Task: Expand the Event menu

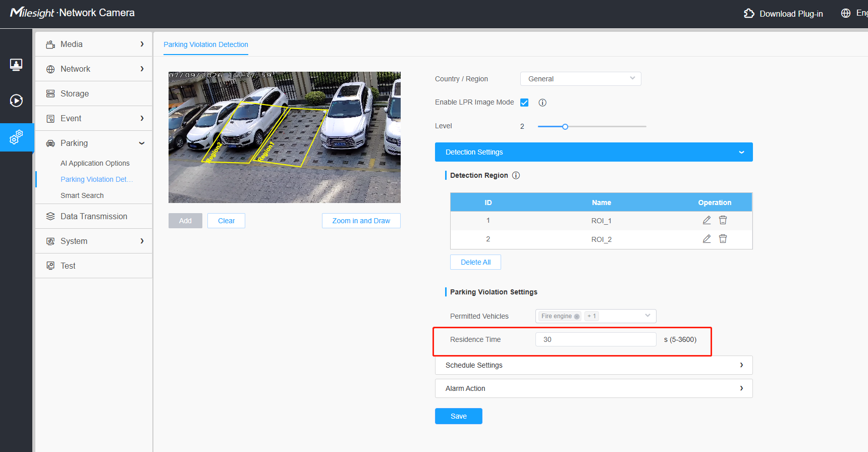Action: coord(94,118)
